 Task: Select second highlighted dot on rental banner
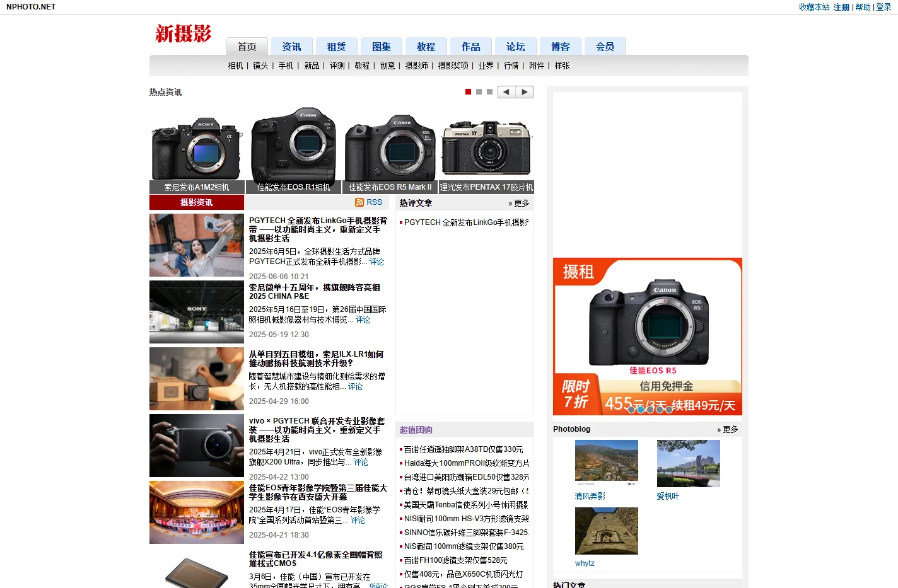[641, 409]
